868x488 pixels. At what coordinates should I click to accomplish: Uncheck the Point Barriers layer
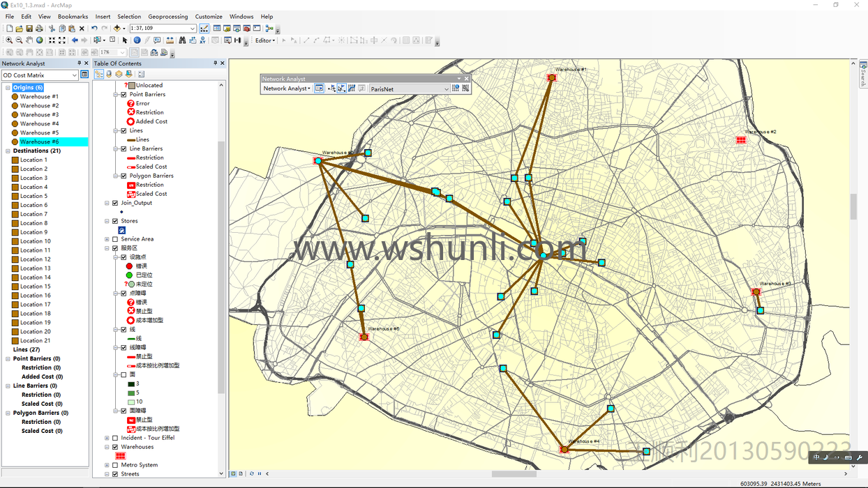[124, 94]
